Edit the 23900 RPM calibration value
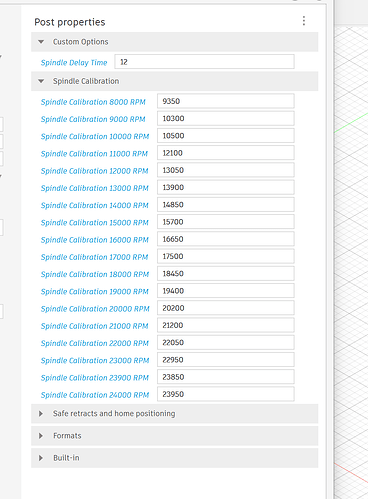The height and width of the screenshot is (499, 368). (x=226, y=377)
